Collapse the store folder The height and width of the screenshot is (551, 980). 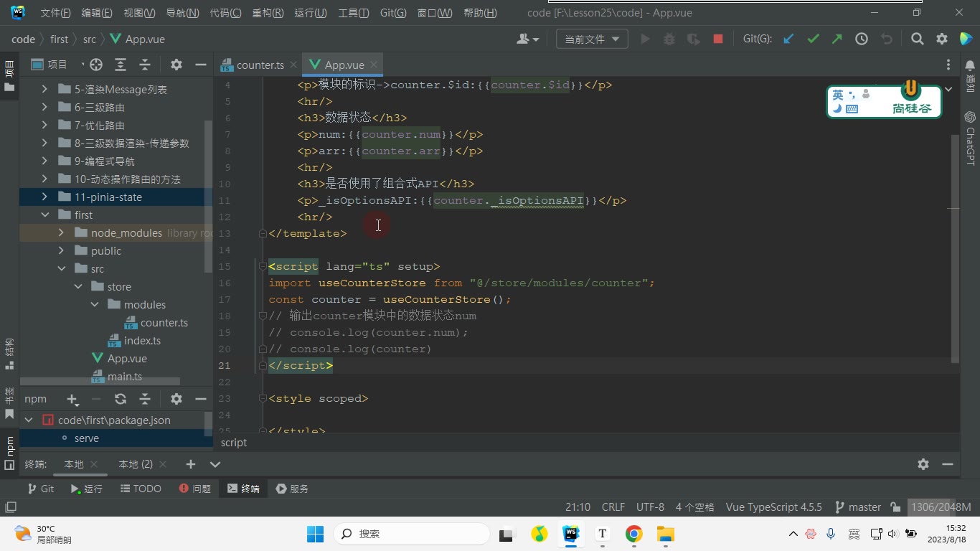pyautogui.click(x=77, y=287)
